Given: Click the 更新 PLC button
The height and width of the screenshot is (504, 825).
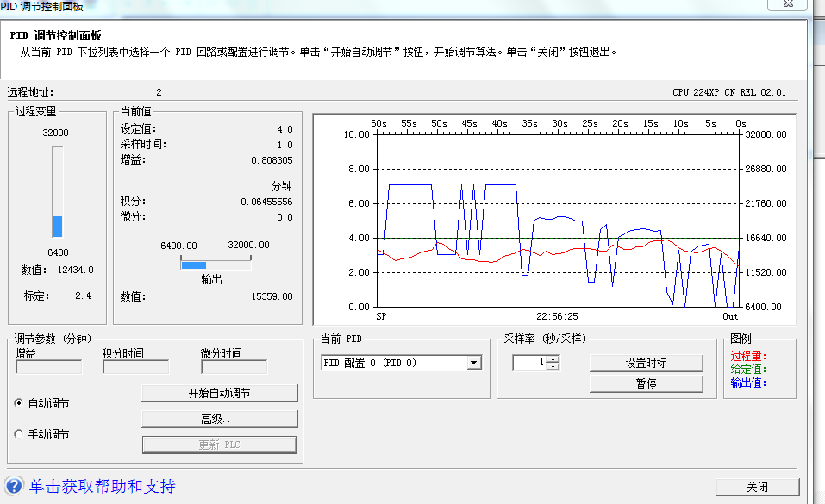Looking at the screenshot, I should (219, 445).
